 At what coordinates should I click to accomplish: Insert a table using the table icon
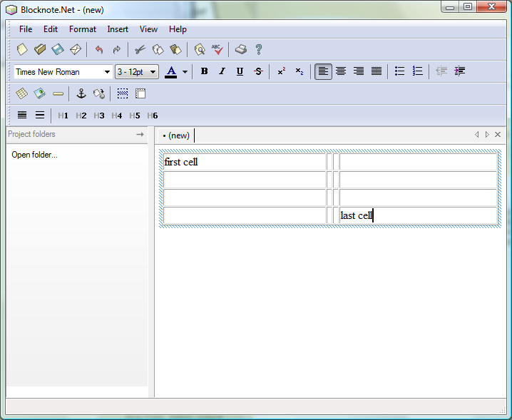tap(22, 93)
